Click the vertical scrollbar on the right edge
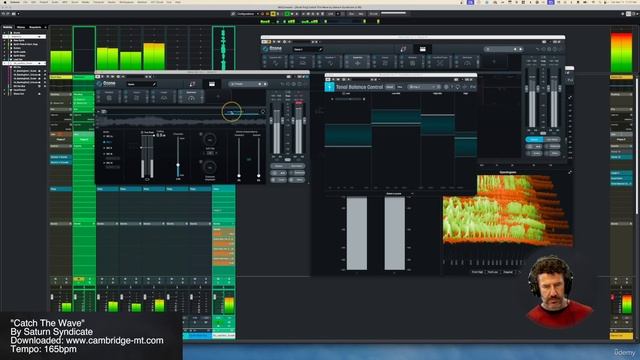This screenshot has width=640, height=360. (637, 145)
